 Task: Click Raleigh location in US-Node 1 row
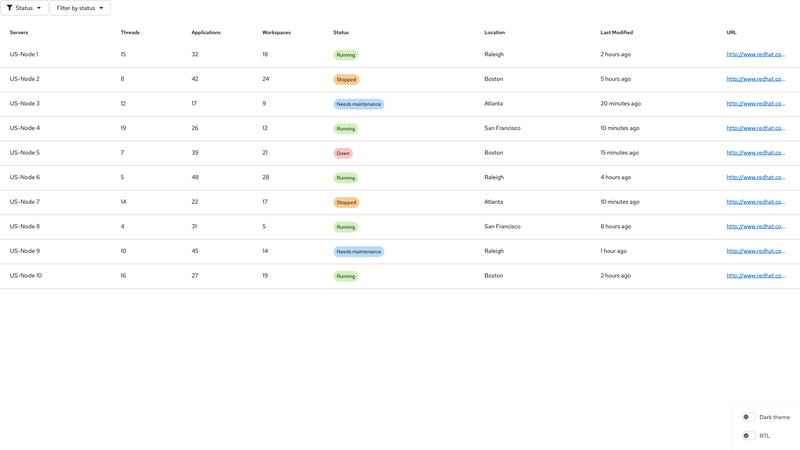click(494, 55)
